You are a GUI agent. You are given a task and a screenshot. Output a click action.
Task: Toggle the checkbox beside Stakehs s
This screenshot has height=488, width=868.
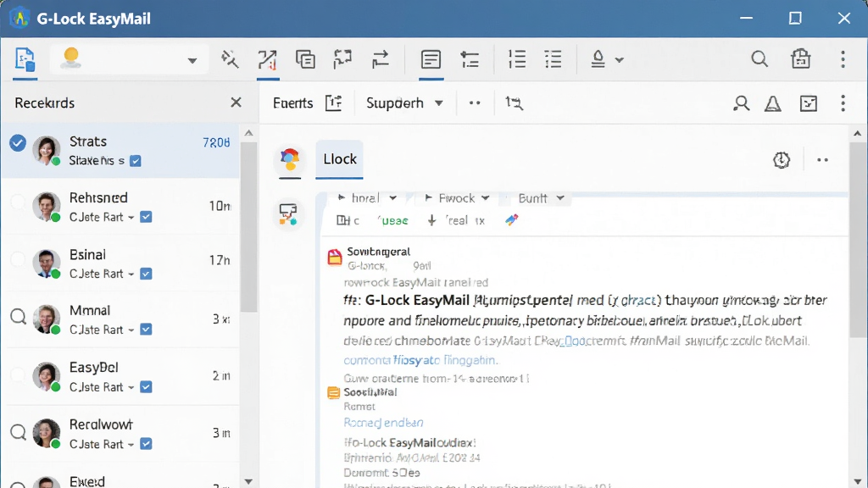pos(136,161)
